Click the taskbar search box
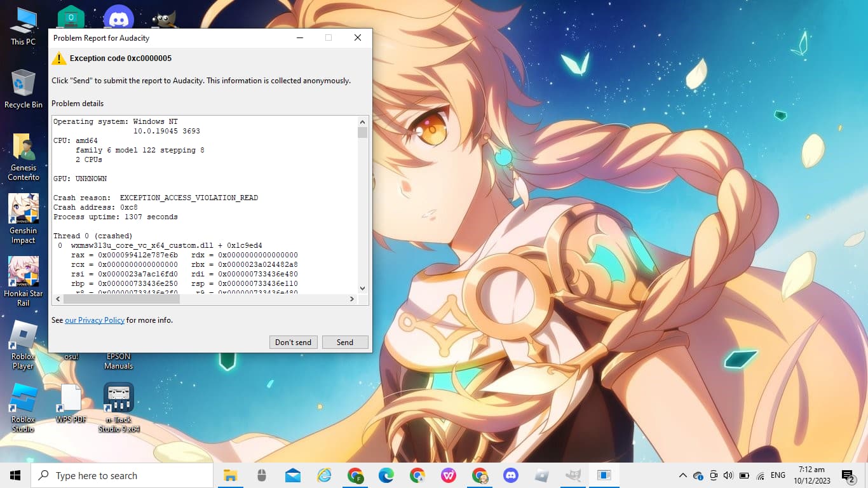Viewport: 868px width, 488px height. pyautogui.click(x=122, y=475)
